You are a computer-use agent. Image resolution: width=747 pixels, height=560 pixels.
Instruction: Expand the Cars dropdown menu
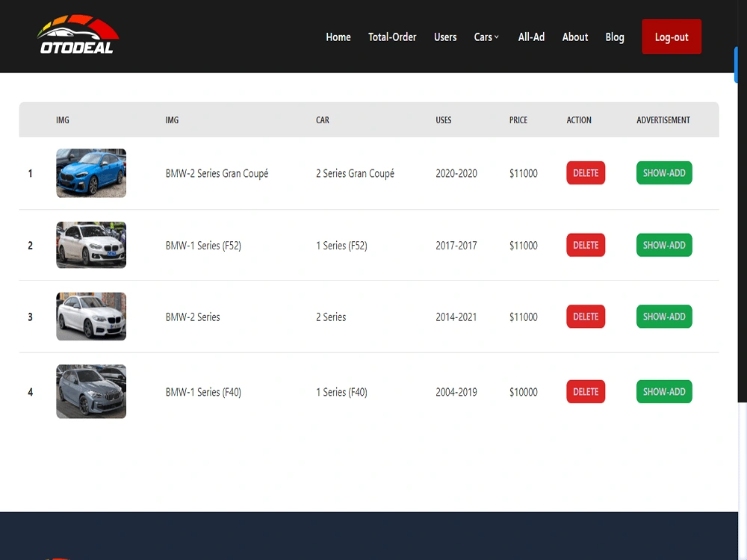click(x=486, y=37)
